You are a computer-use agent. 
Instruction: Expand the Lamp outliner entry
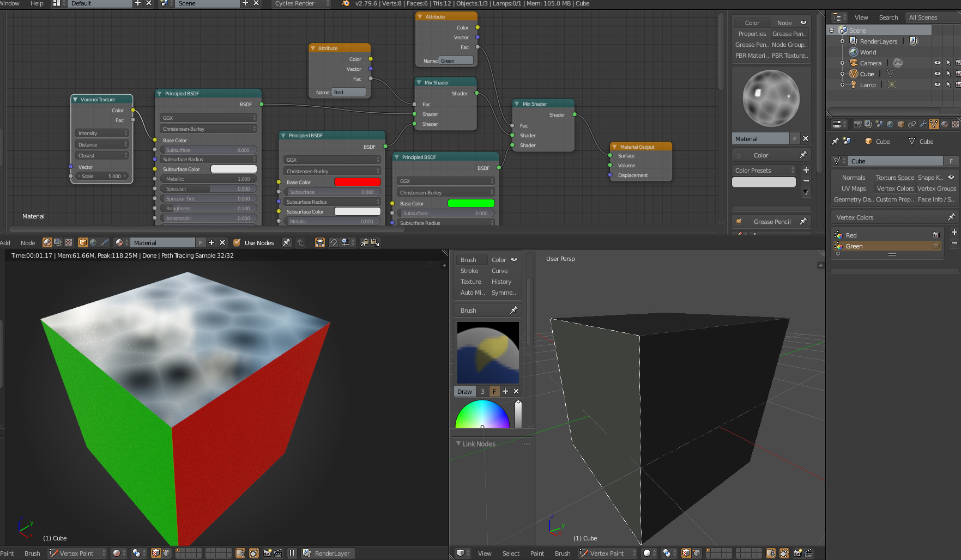coord(842,85)
